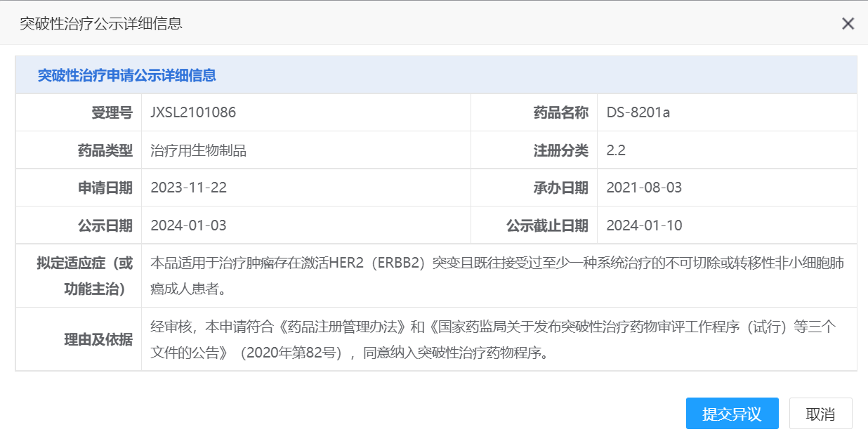Screen dimensions: 868x439
Task: Click the 突破性治疗申请公示详细信息 section header
Action: point(126,76)
